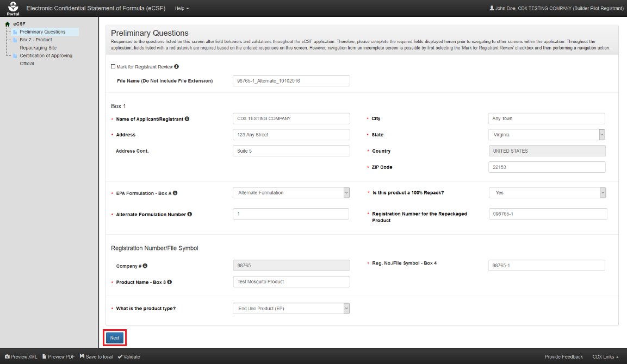Click the Next button
The width and height of the screenshot is (627, 364).
(x=115, y=338)
